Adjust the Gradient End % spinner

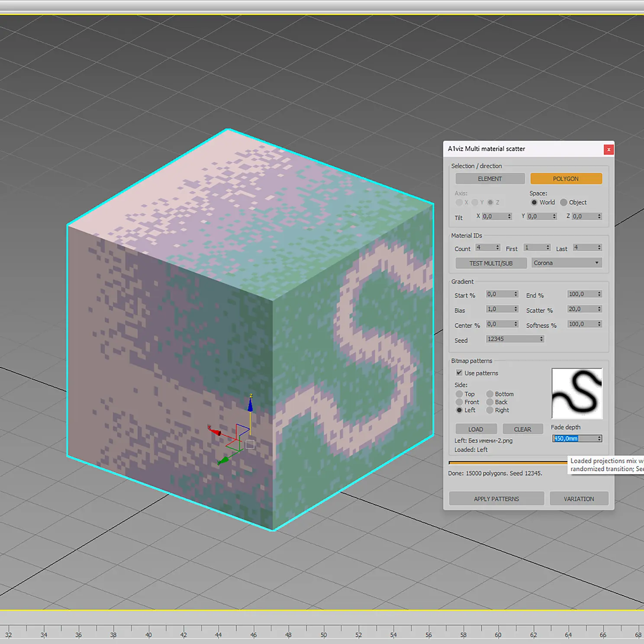tap(599, 294)
